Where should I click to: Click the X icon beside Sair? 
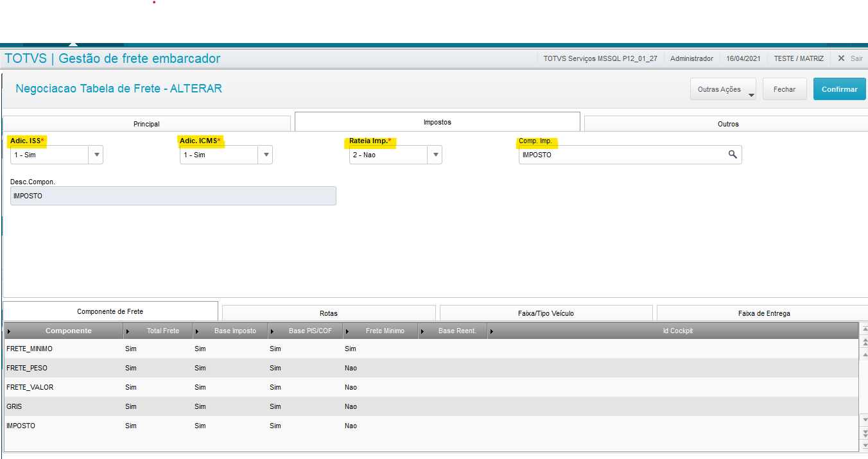(841, 58)
